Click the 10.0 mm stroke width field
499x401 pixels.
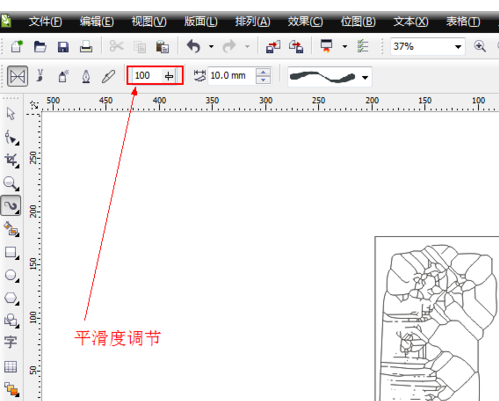pos(232,76)
